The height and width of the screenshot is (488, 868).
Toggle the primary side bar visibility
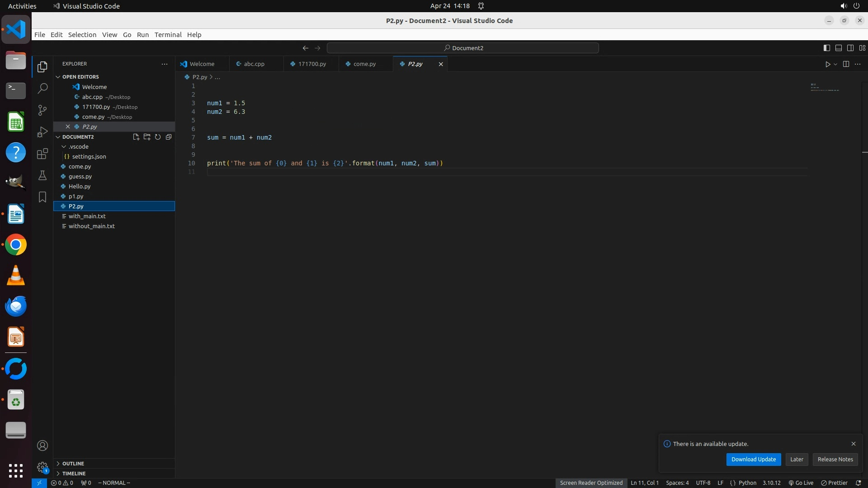coord(827,48)
